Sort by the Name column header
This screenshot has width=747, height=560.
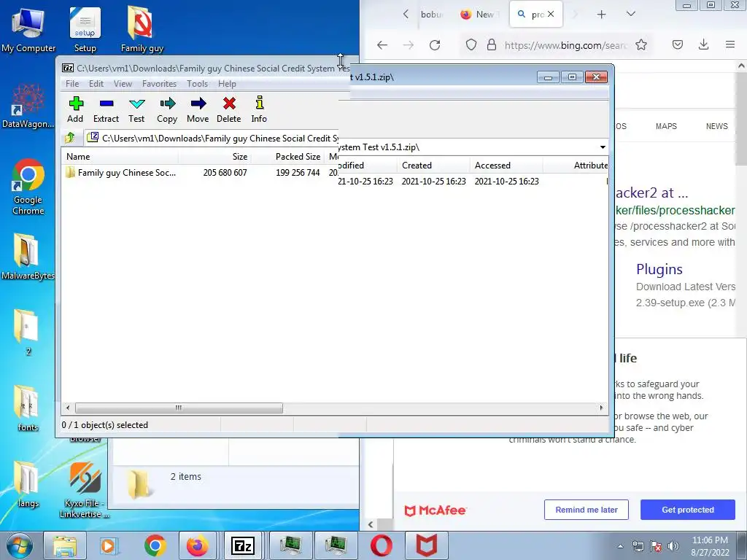(120, 157)
